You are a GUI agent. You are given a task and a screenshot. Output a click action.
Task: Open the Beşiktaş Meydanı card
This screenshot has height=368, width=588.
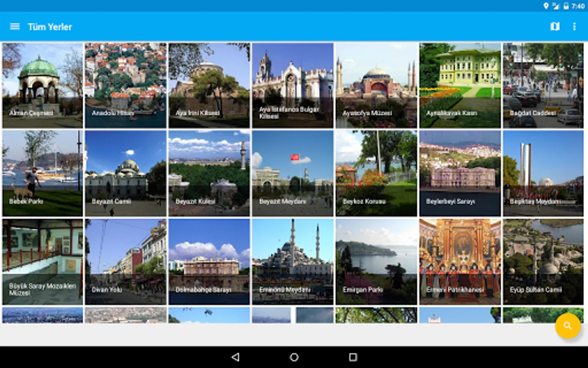543,173
